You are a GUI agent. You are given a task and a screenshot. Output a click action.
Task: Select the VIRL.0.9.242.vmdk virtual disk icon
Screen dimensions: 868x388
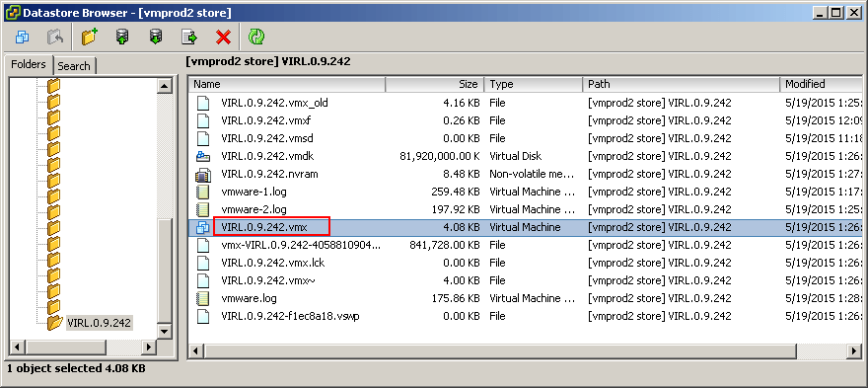(x=203, y=156)
